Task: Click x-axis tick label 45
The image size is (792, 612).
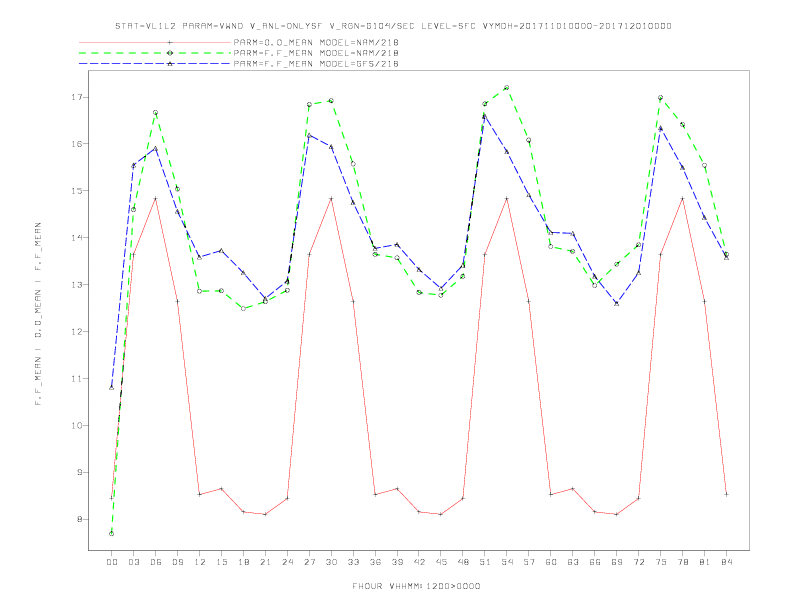Action: pos(441,562)
